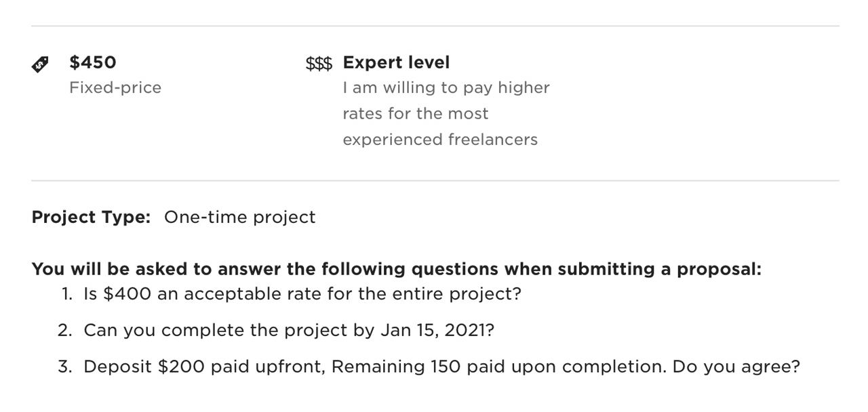Image resolution: width=868 pixels, height=412 pixels.
Task: Click the number 1 list marker
Action: pos(66,294)
